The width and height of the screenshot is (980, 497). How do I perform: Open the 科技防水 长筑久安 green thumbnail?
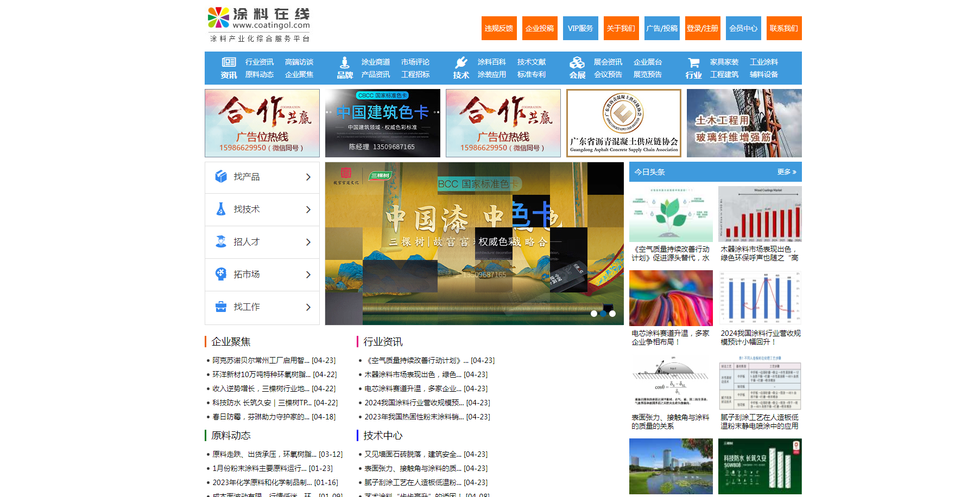click(x=760, y=466)
